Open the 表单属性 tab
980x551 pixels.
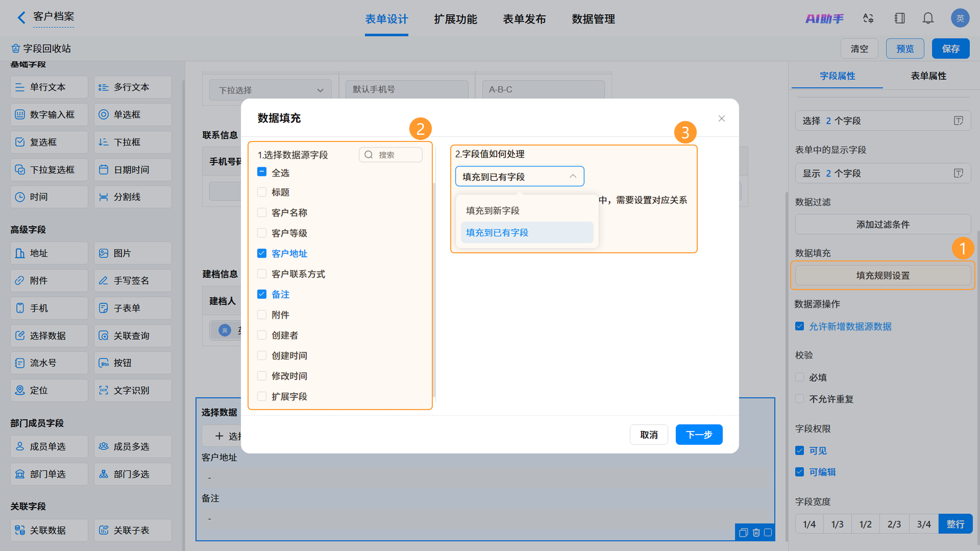pos(928,76)
